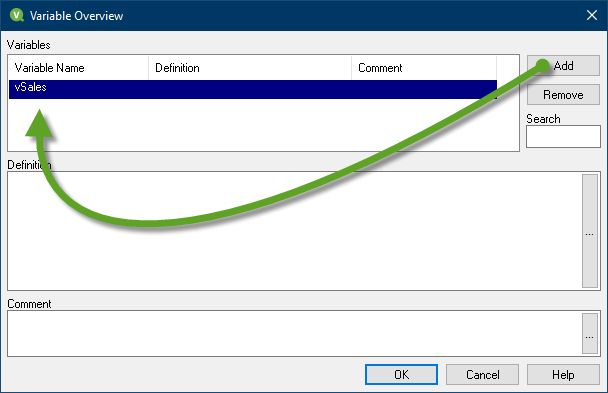Screen dimensions: 608x393
Task: Remove the selected variable
Action: pos(563,95)
